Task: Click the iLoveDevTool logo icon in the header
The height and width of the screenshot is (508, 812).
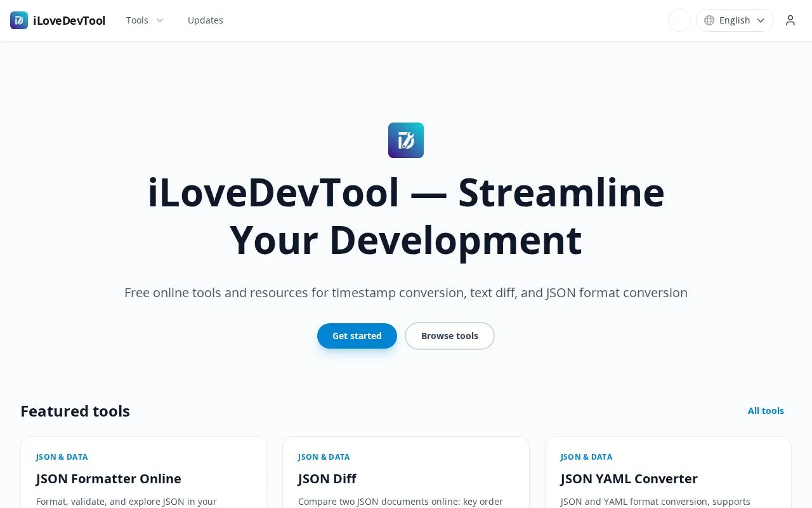Action: pyautogui.click(x=19, y=20)
